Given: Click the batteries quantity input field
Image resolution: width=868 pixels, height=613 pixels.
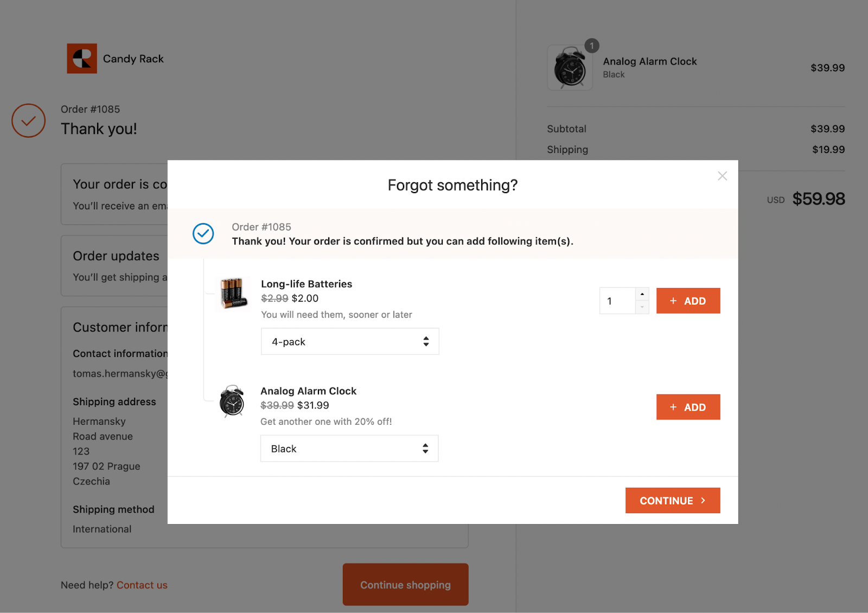Looking at the screenshot, I should 617,301.
